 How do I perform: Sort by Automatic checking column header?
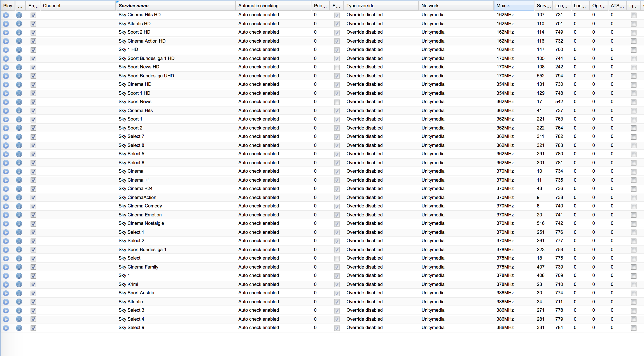pos(273,6)
